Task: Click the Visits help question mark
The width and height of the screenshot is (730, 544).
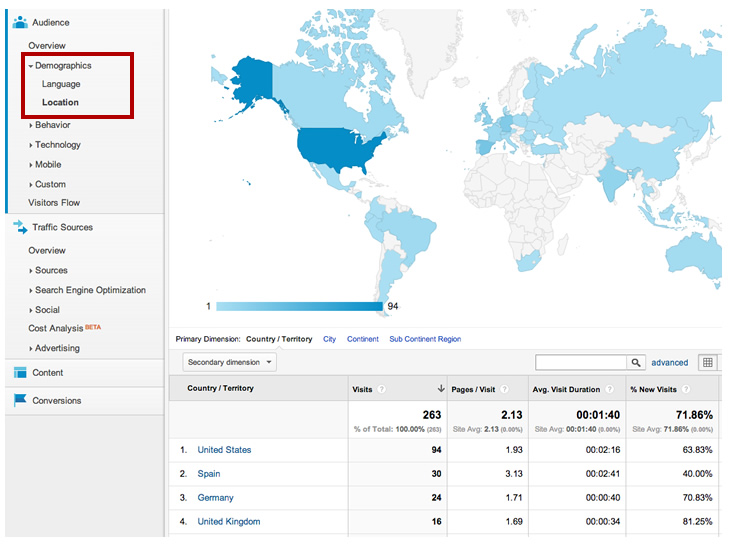Action: pyautogui.click(x=381, y=389)
